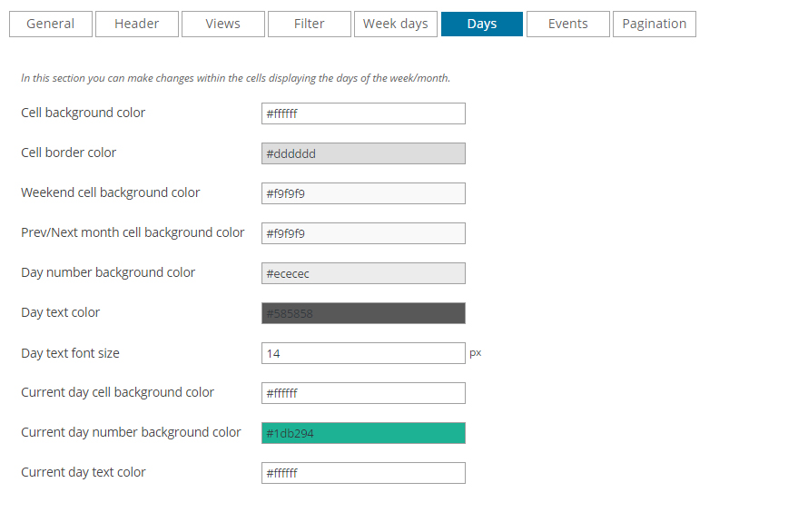Screen dimensions: 808x532
Task: Click the dark Day text color swatch
Action: pyautogui.click(x=363, y=313)
